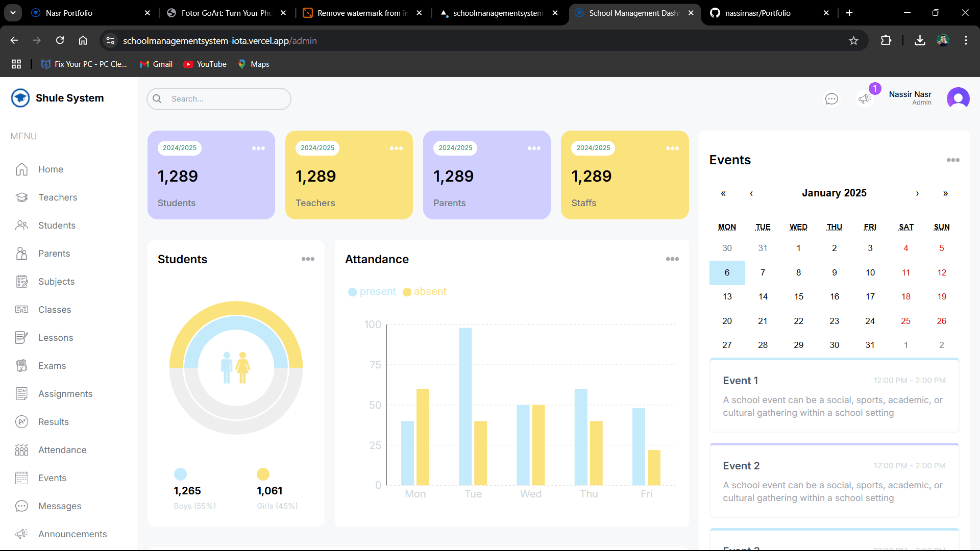Click the user profile avatar icon
This screenshot has width=980, height=551.
(x=958, y=98)
